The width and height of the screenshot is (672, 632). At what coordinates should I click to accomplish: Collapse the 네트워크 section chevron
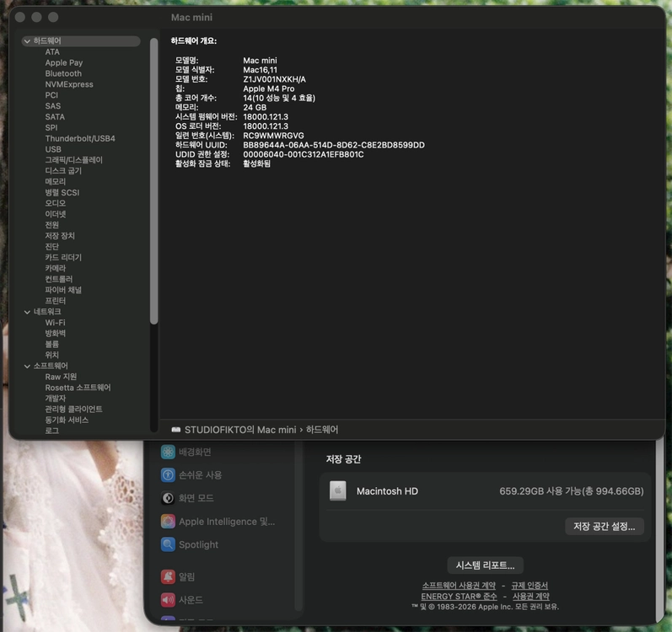[x=27, y=312]
